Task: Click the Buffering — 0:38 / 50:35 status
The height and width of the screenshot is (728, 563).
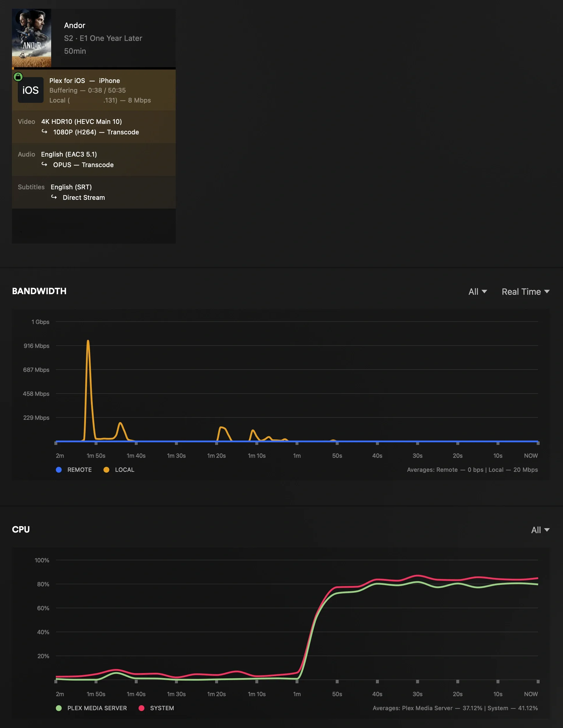Action: click(x=88, y=90)
